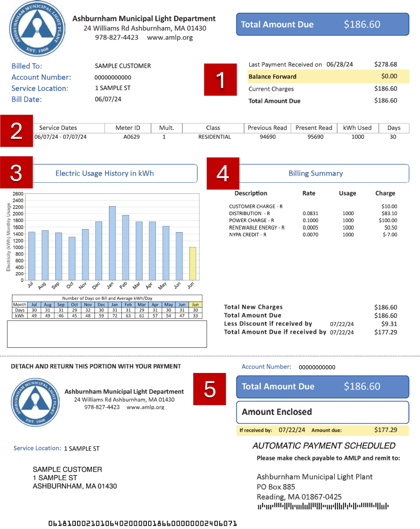
Task: Click the DETACH AND RETURN THIS PORTION notice
Action: click(96, 366)
